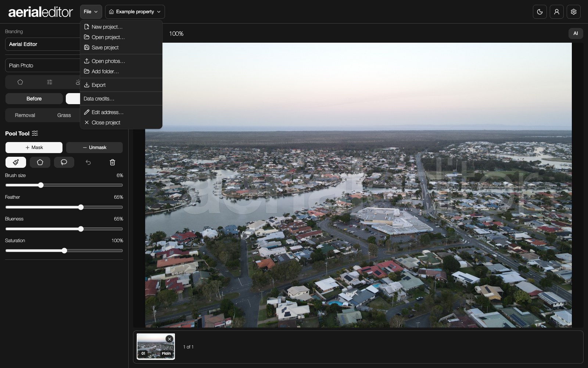Screen dimensions: 588x368
Task: Open Aerial Editor branding dropdown
Action: pos(43,44)
